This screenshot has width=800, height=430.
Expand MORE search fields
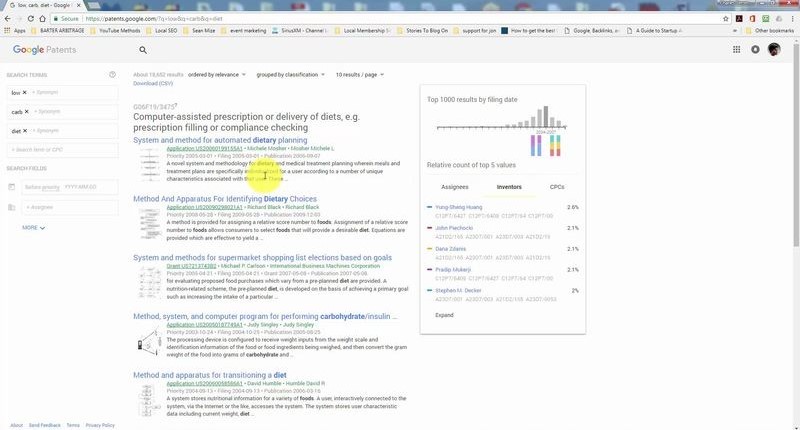click(34, 228)
